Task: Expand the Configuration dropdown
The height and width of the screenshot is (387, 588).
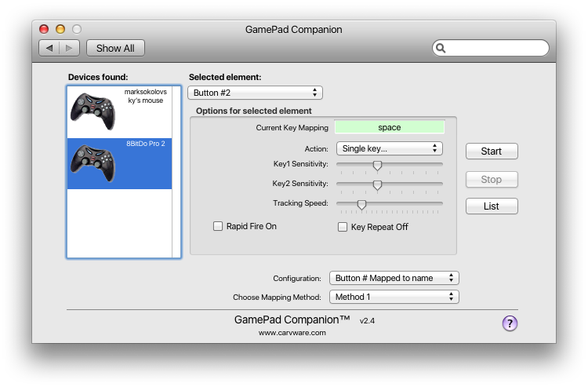Action: click(x=394, y=278)
